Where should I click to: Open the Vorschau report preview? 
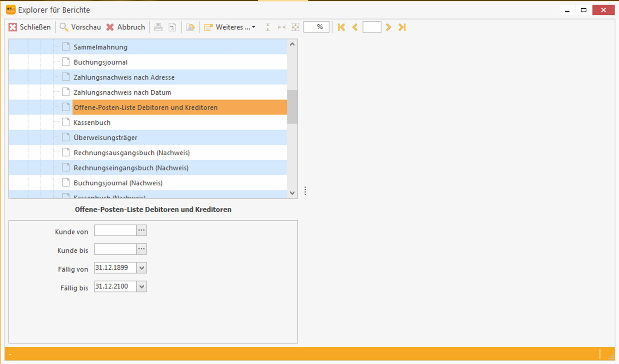coord(80,27)
